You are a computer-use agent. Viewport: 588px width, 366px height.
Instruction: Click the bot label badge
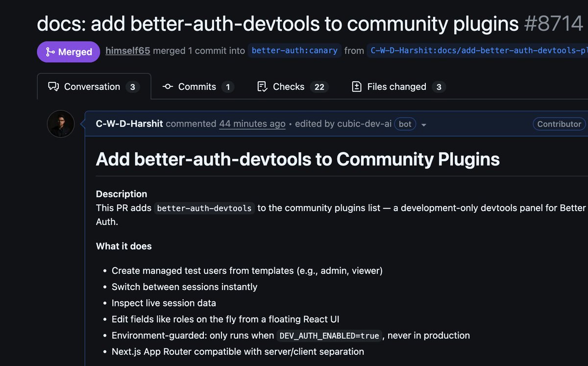click(x=405, y=124)
